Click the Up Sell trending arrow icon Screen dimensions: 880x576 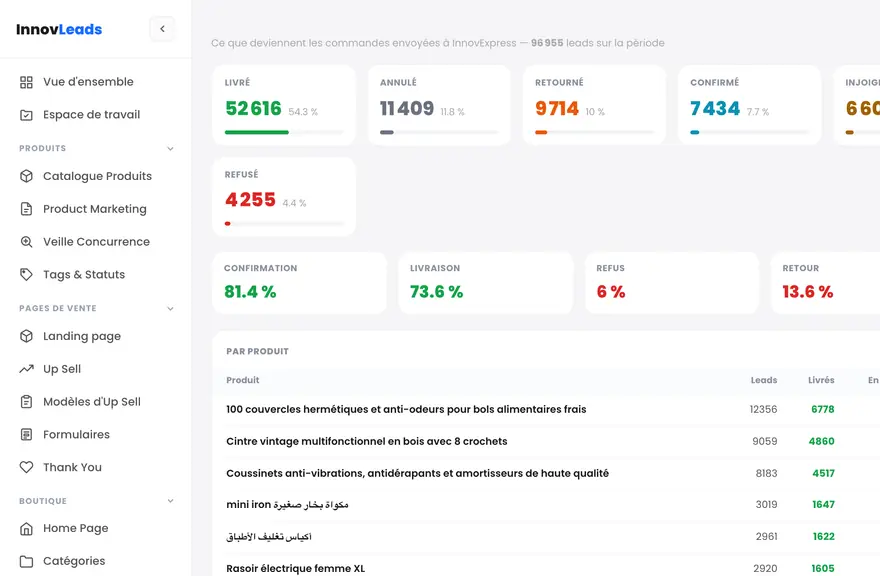coord(26,369)
